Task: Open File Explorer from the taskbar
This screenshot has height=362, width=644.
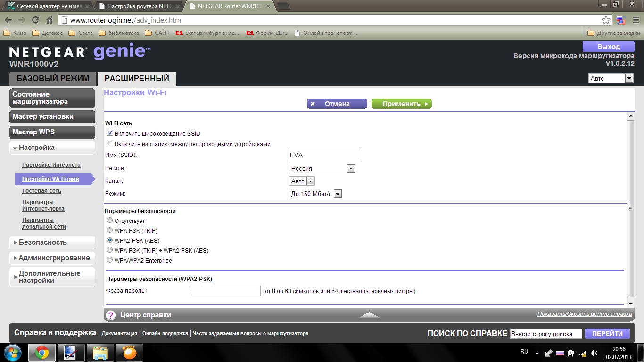Action: pyautogui.click(x=100, y=353)
